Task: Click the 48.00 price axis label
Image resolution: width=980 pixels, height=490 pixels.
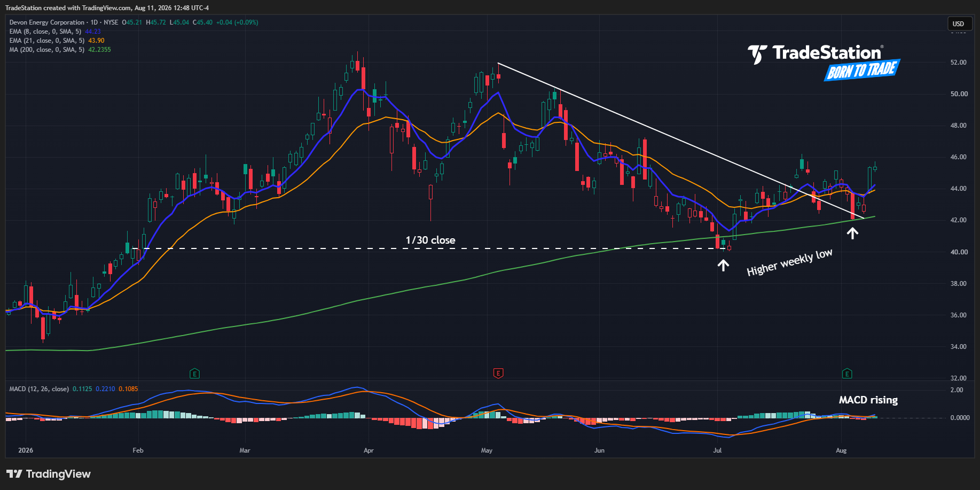Action: (x=959, y=126)
